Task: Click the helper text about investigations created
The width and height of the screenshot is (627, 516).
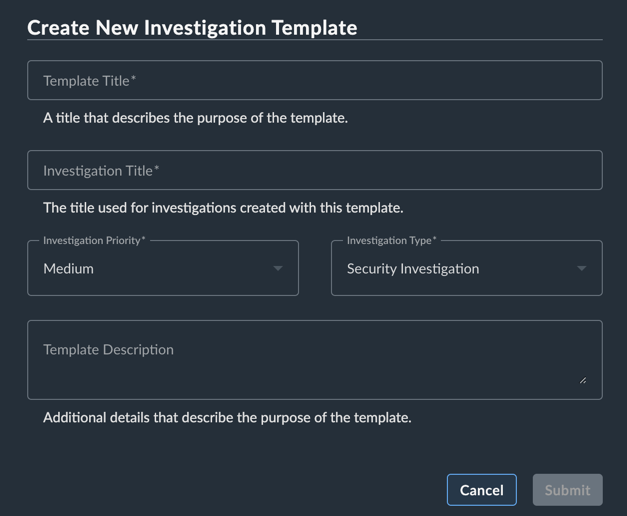Action: [x=223, y=208]
